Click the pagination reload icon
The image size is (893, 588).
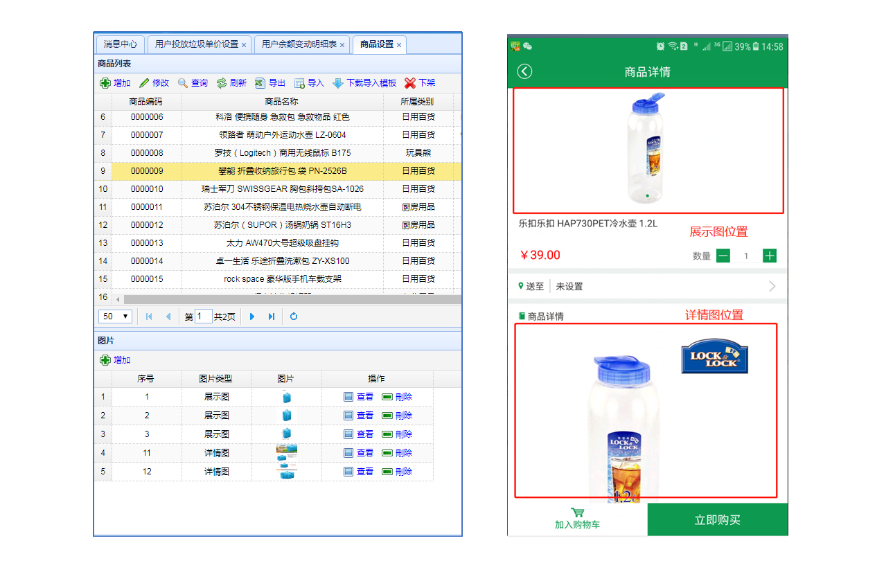click(294, 317)
